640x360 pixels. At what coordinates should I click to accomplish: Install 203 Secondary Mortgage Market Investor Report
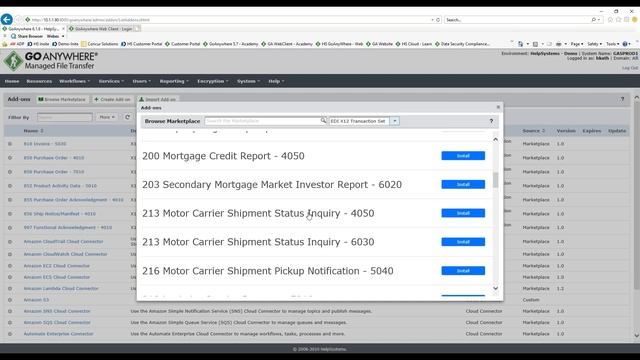[463, 184]
